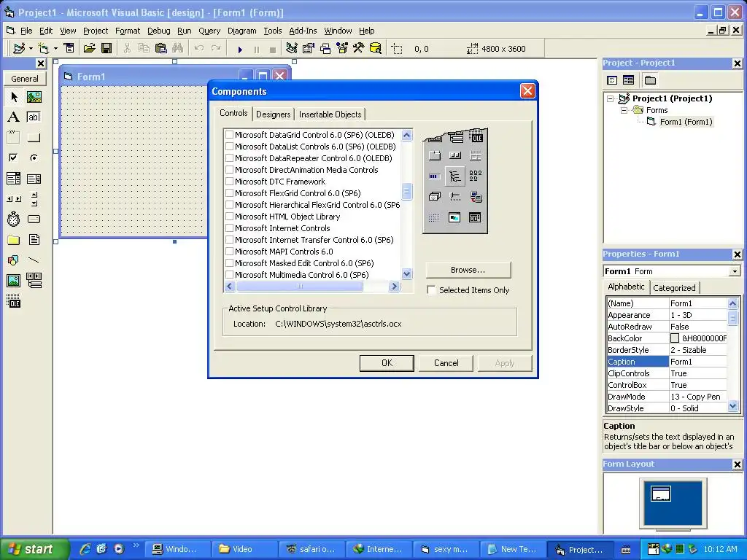Click View Code icon in Project panel

click(612, 80)
